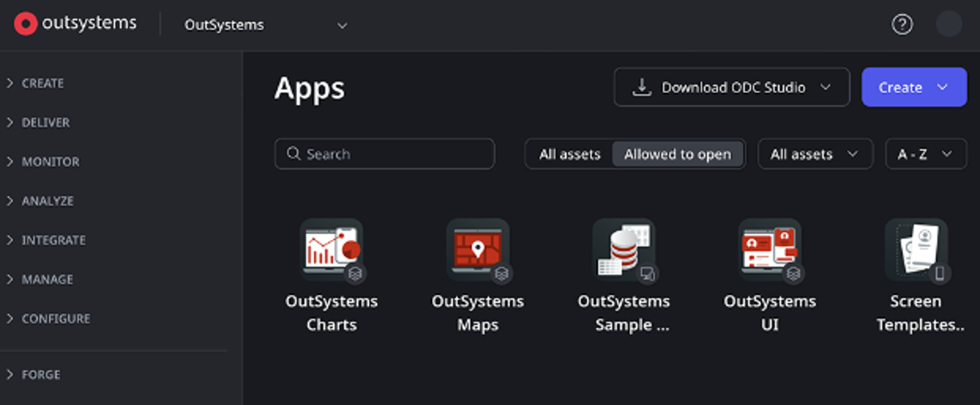The height and width of the screenshot is (405, 980).
Task: Open the help question mark icon
Action: coord(902,24)
